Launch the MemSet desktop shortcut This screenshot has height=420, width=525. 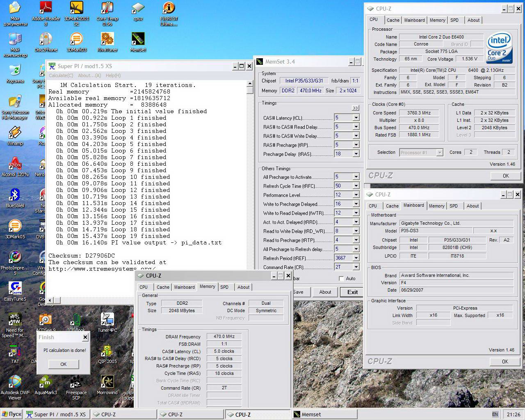(138, 42)
